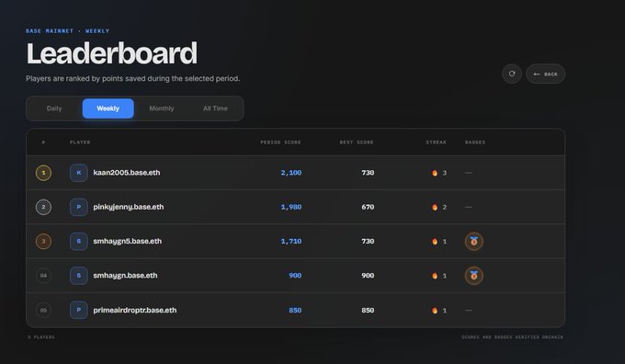Show the All Time leaderboard tab
This screenshot has width=625, height=364.
[x=215, y=108]
